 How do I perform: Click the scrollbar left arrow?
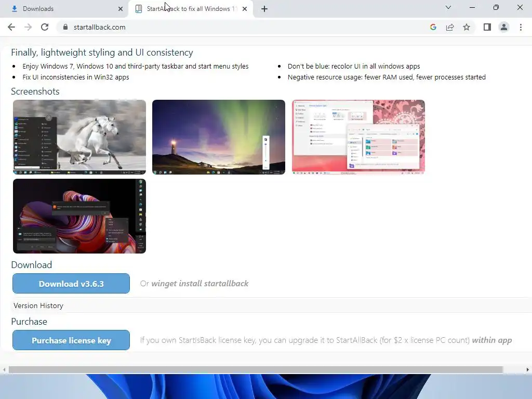(x=4, y=369)
